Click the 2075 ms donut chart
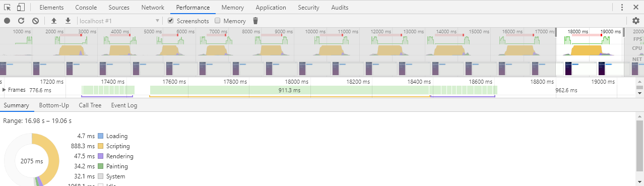The image size is (644, 186). click(x=32, y=161)
